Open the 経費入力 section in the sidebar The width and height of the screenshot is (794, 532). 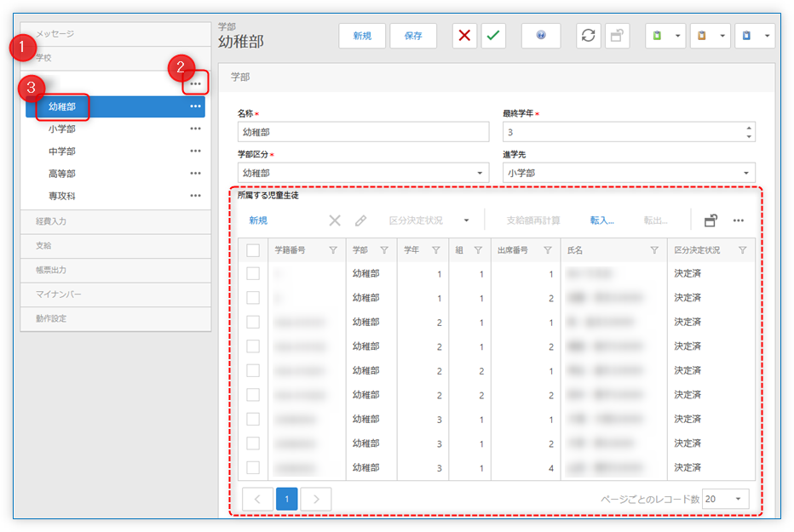(x=116, y=221)
